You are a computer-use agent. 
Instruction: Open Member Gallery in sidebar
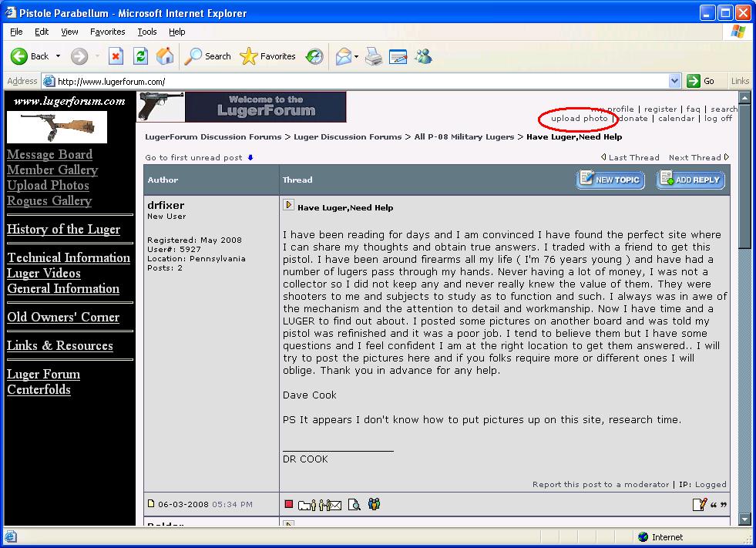(52, 170)
